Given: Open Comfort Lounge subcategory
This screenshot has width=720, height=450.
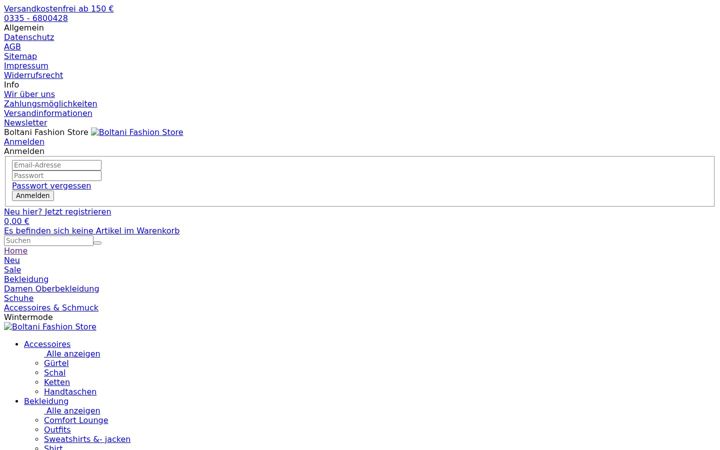Looking at the screenshot, I should (76, 421).
